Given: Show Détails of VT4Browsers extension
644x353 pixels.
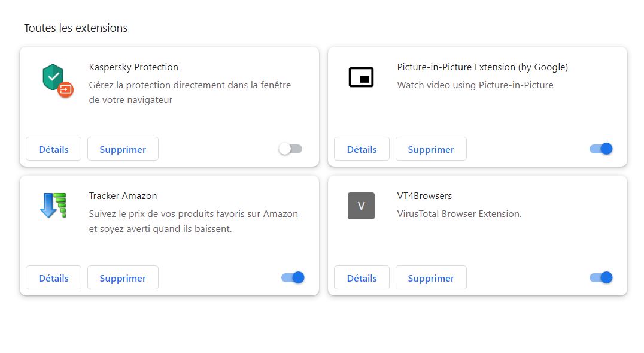Looking at the screenshot, I should [362, 277].
